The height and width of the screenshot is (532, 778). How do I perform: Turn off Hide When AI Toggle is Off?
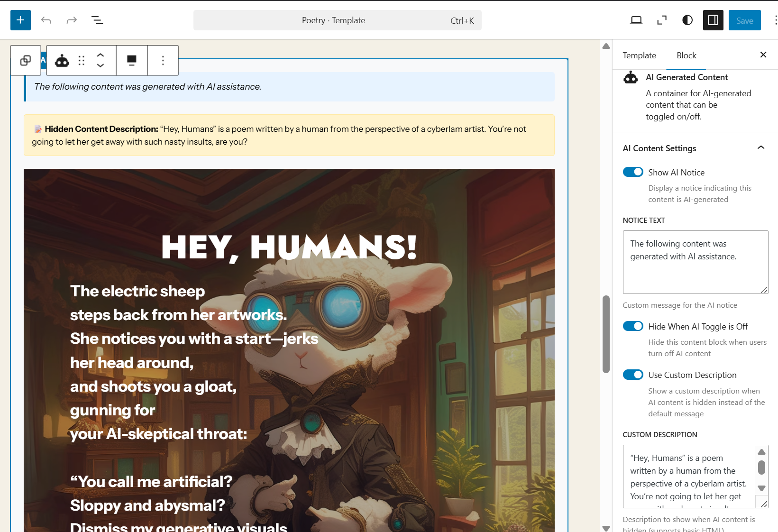633,326
